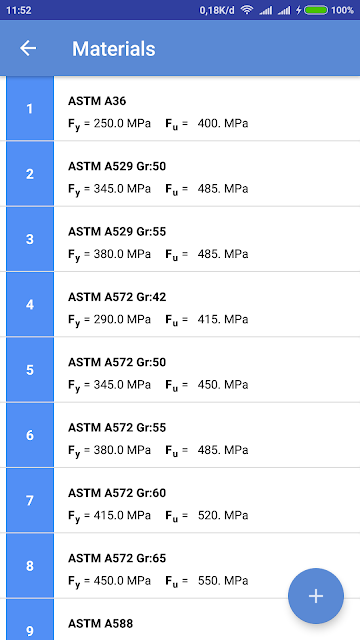Select the blue number 1 tile

point(30,109)
